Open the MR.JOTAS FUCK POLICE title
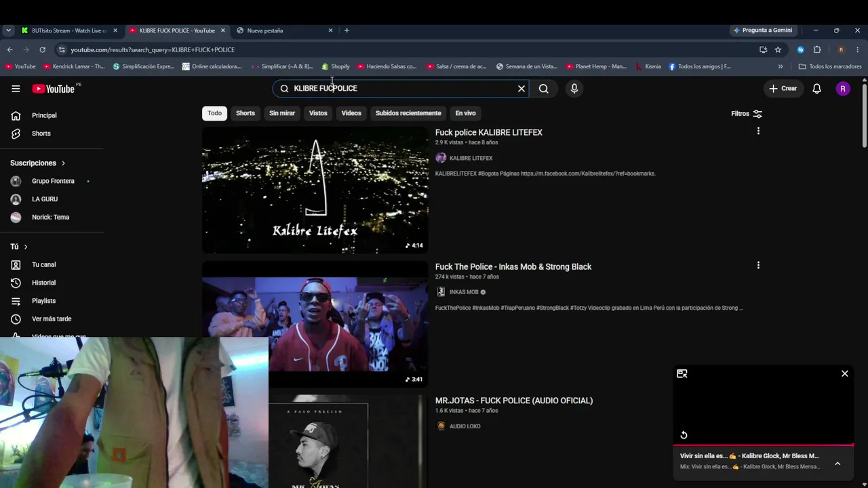The height and width of the screenshot is (488, 868). pos(514,401)
